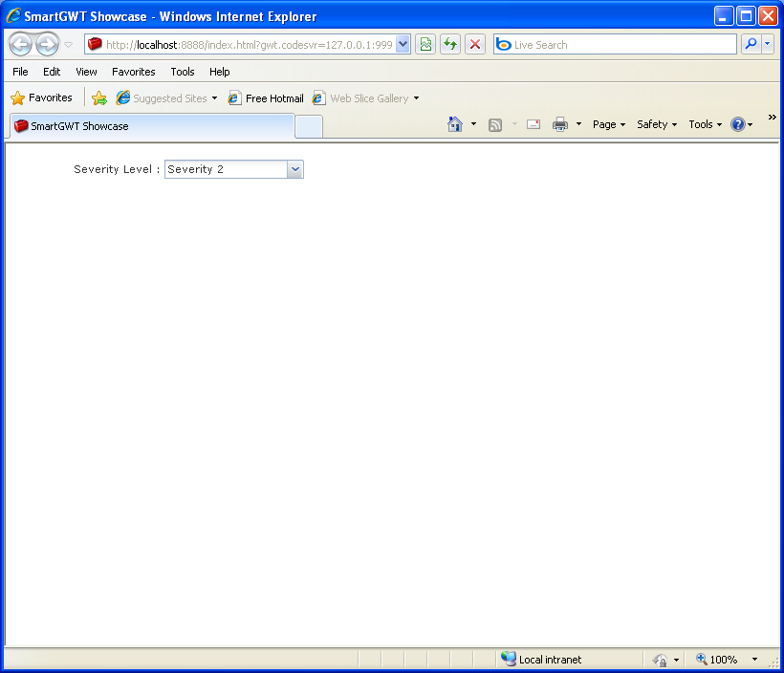Click the Favorites star button
The height and width of the screenshot is (673, 784).
(41, 98)
